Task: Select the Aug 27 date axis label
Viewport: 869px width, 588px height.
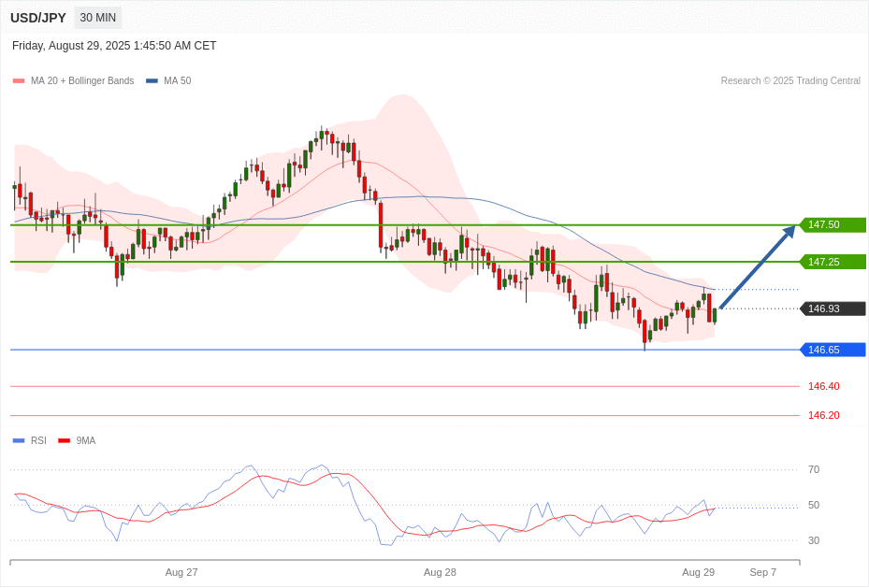Action: (181, 572)
